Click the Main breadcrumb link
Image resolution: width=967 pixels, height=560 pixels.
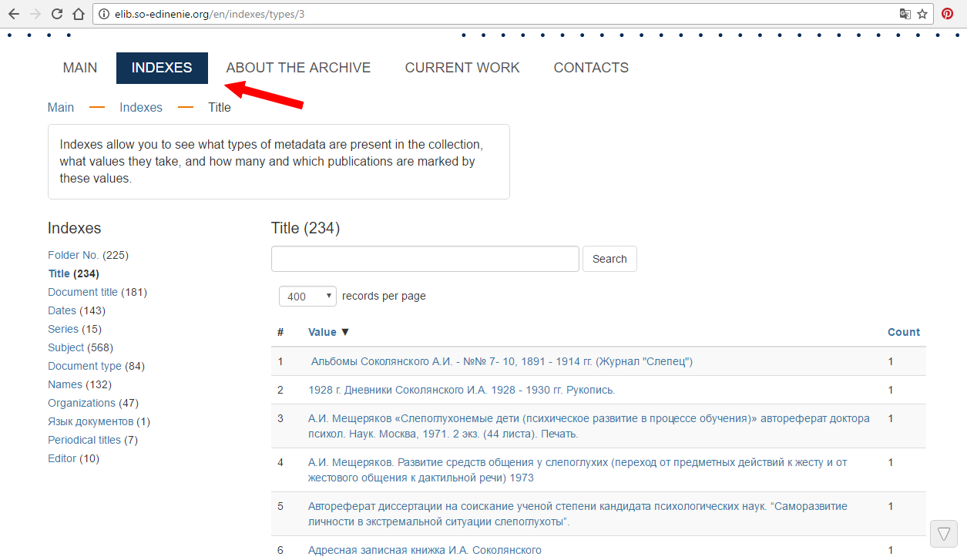(61, 107)
